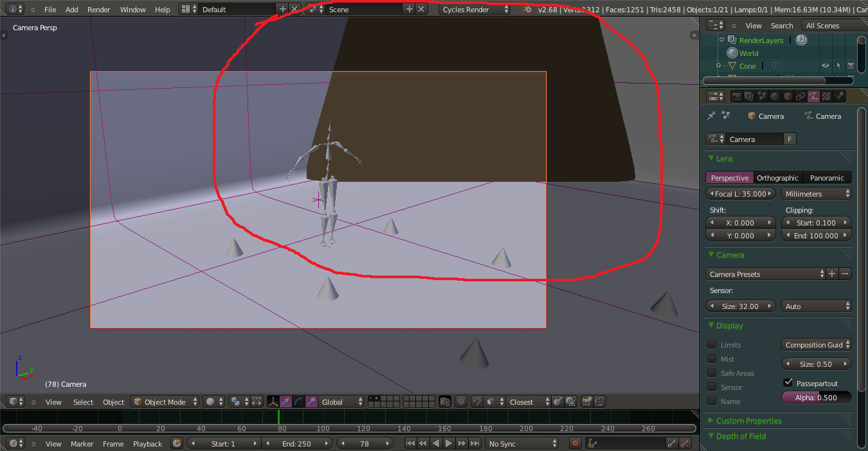Expand the Depth of Field panel

click(x=741, y=436)
